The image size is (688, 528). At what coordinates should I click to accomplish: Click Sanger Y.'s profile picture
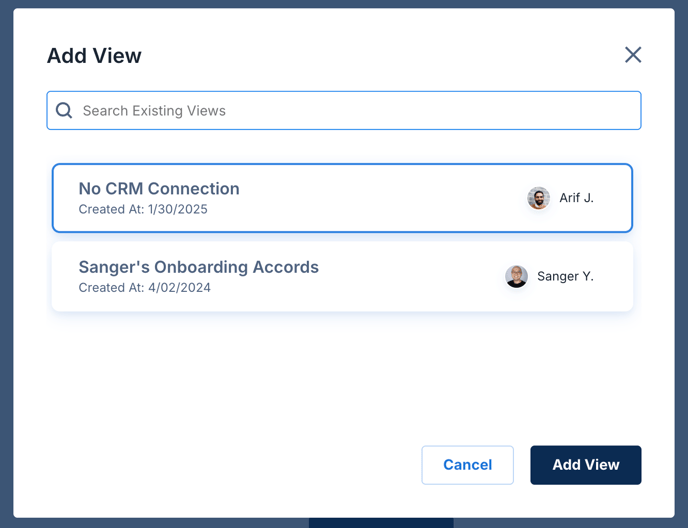[516, 277]
